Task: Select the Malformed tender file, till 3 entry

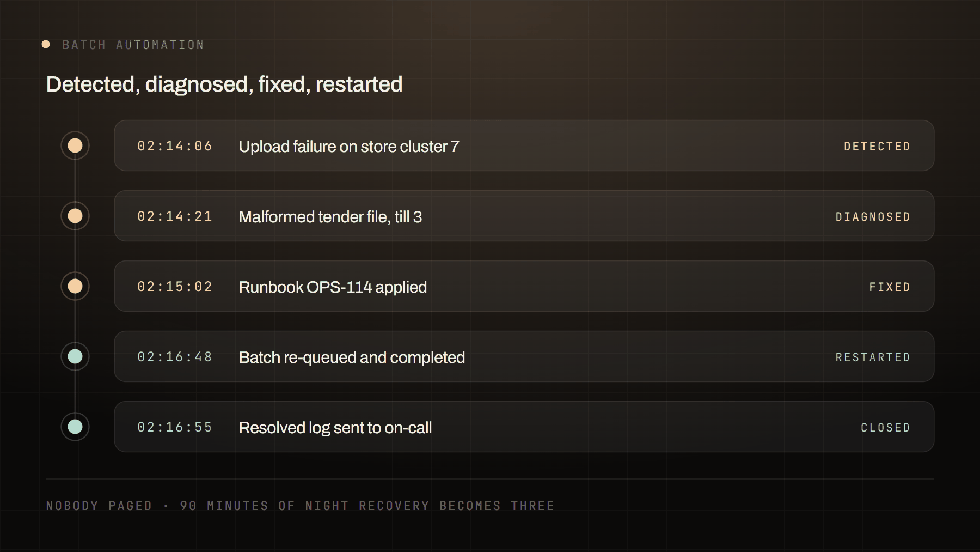Action: click(524, 216)
